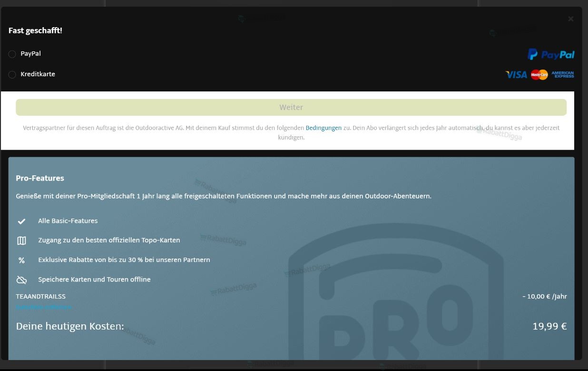
Task: Continue with the Weiter button
Action: (291, 107)
